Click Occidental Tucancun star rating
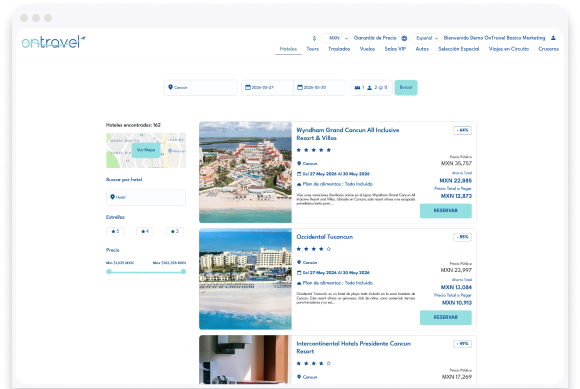Screen dimensions: 580x389 pos(314,249)
